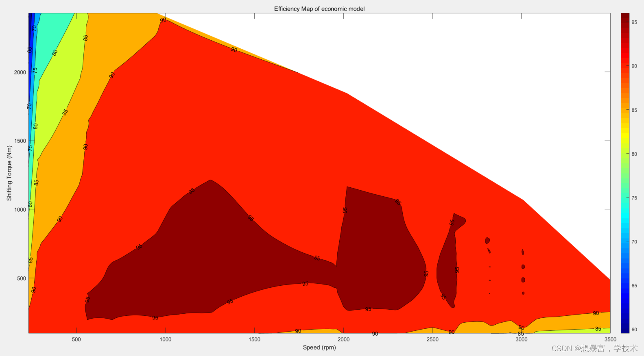Click the colorbar label 75
The height and width of the screenshot is (356, 644).
[634, 198]
